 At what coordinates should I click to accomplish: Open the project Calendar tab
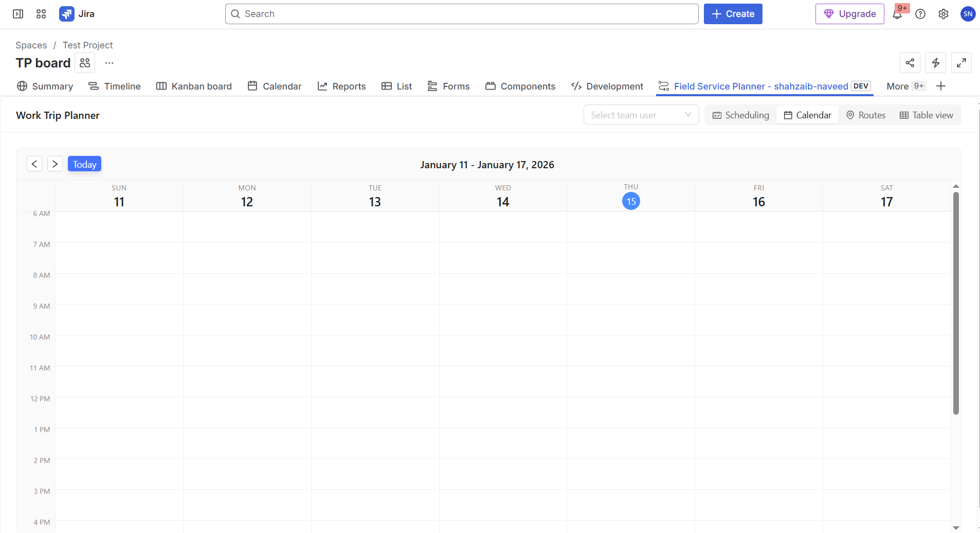tap(275, 86)
